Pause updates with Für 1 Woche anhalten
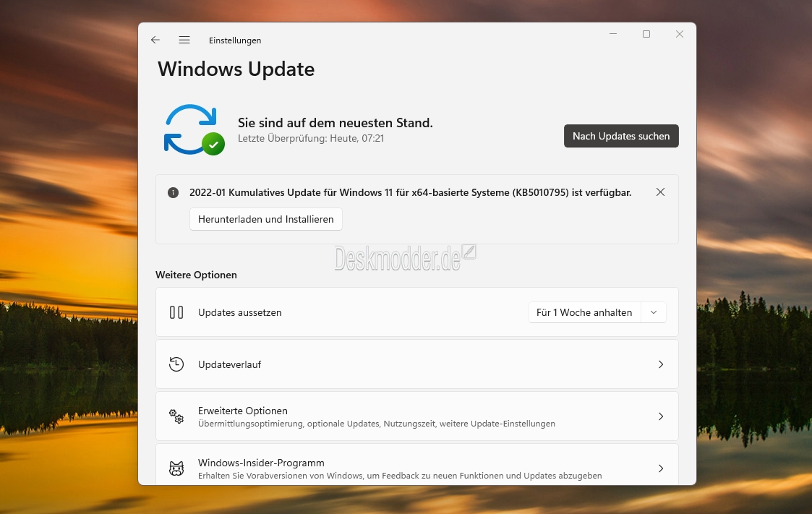 (x=584, y=312)
